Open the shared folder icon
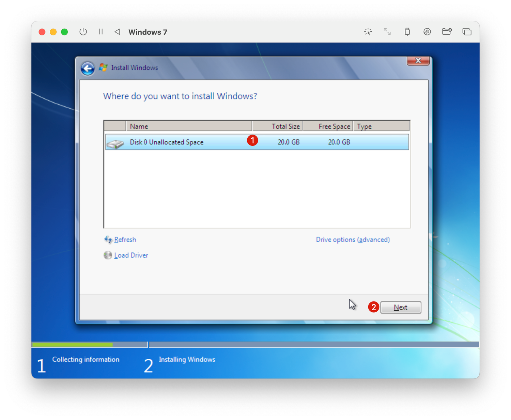Image resolution: width=511 pixels, height=420 pixels. click(x=447, y=32)
